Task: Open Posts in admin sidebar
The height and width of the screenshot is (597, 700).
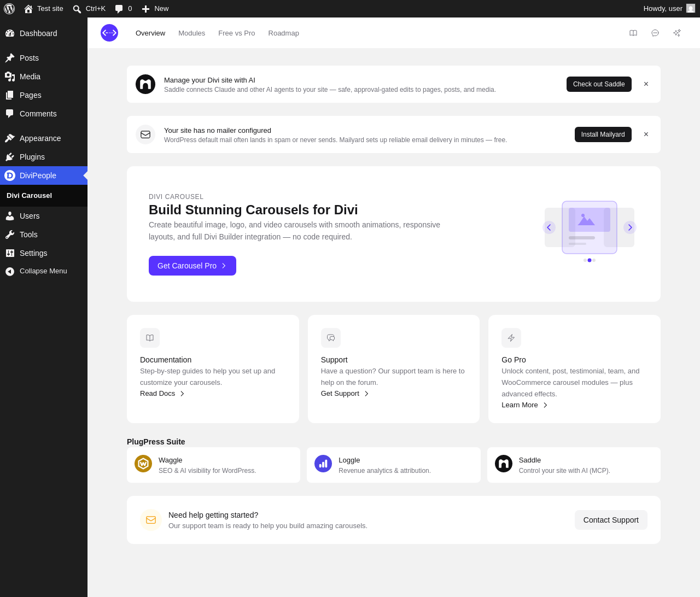Action: pos(44,58)
